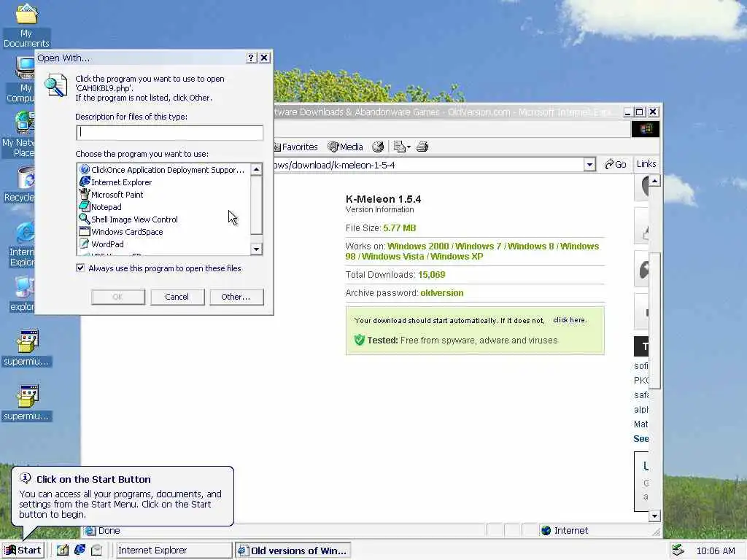
Task: Click the Mail icon in IE toolbar
Action: (402, 147)
